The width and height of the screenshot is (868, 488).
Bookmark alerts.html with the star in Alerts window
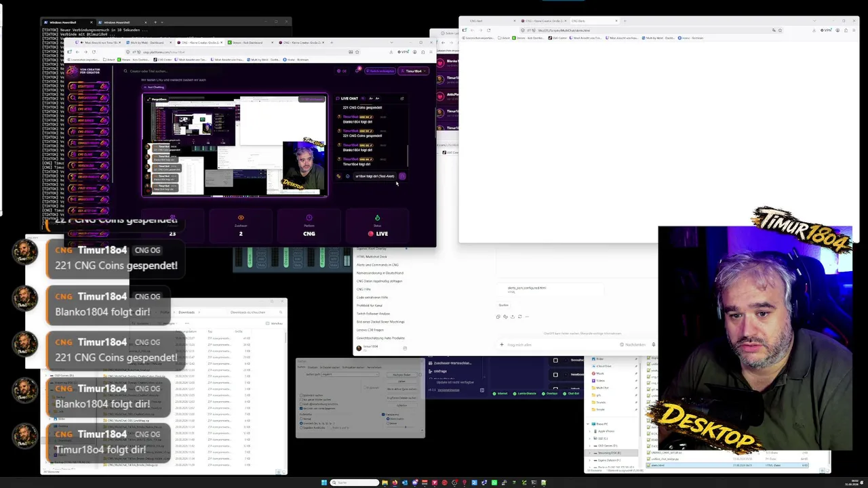coord(781,30)
